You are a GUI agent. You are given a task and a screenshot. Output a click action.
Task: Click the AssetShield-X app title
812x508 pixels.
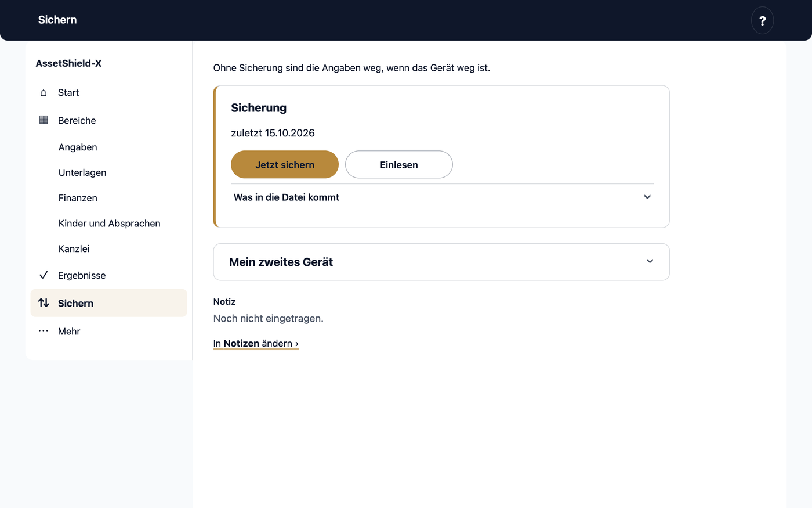[68, 63]
